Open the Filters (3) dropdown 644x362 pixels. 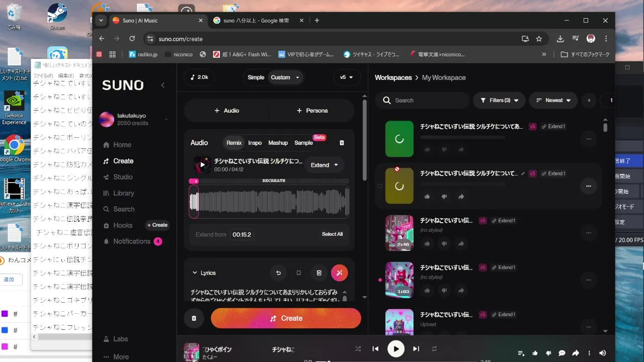[499, 101]
